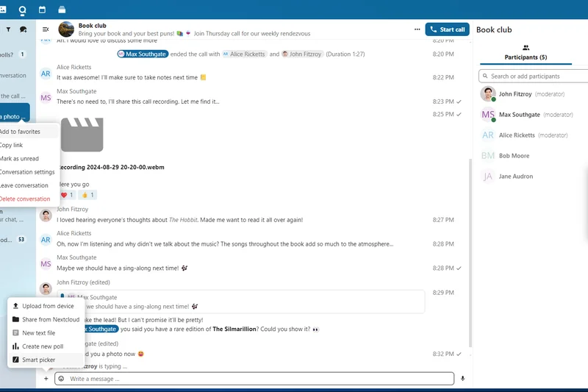Choose Add to favorites in context menu

pyautogui.click(x=29, y=132)
